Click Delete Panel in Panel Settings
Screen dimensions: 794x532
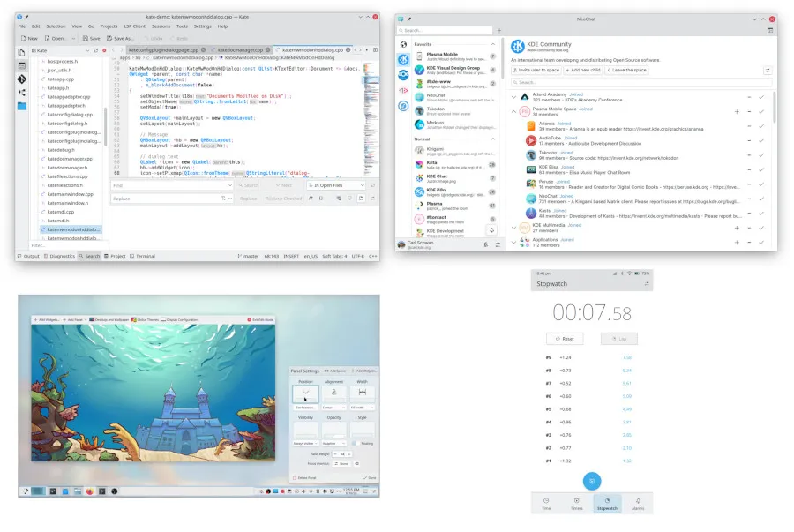304,478
